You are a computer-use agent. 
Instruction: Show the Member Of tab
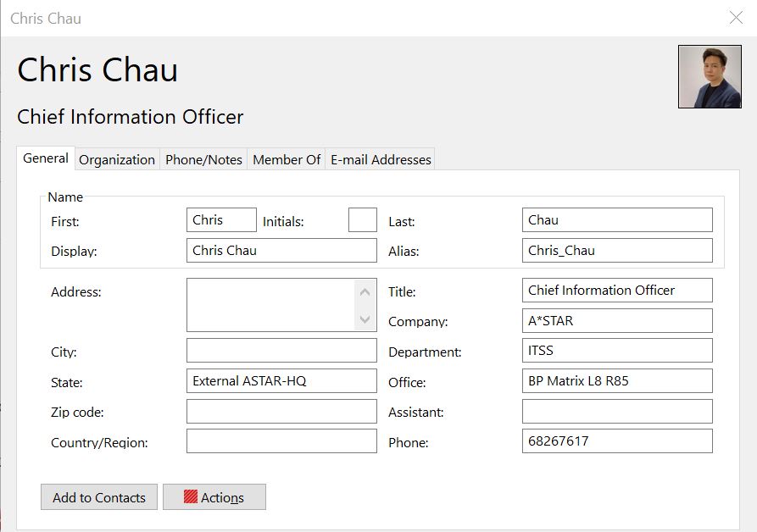(x=287, y=159)
